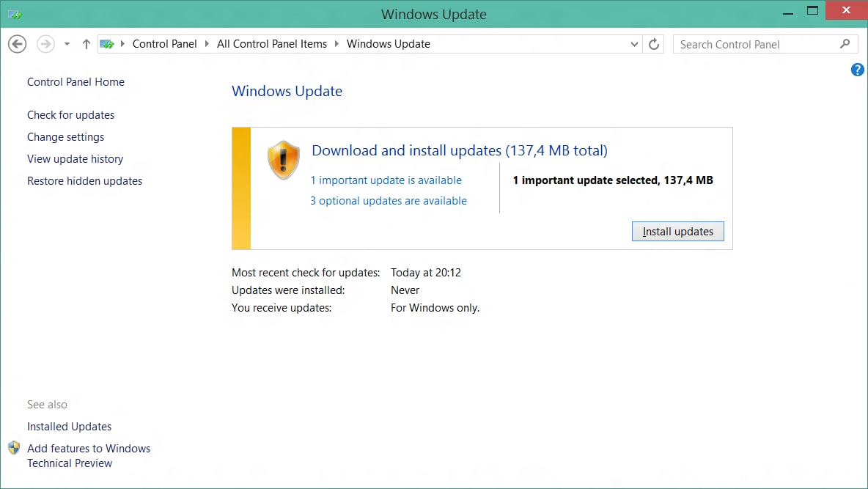868x489 pixels.
Task: Expand the chevron after All Control Panel Items
Action: pos(336,44)
